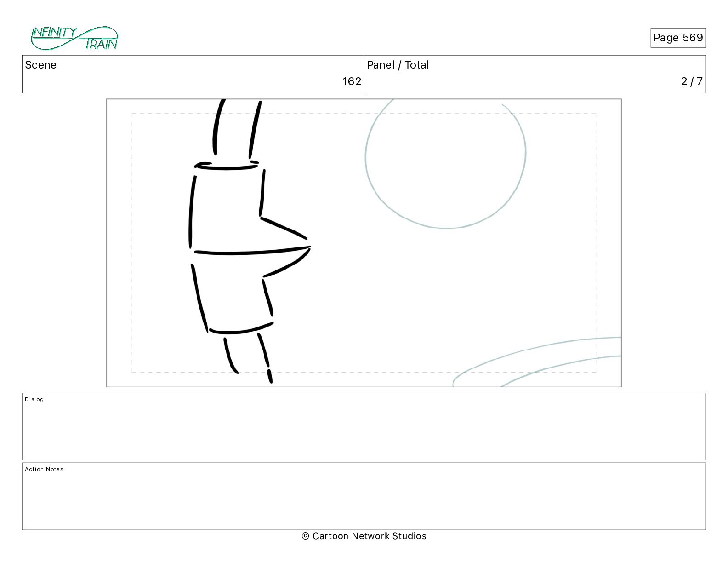Click the panel count 2 / 7
Screen dimensions: 728x563
click(691, 81)
